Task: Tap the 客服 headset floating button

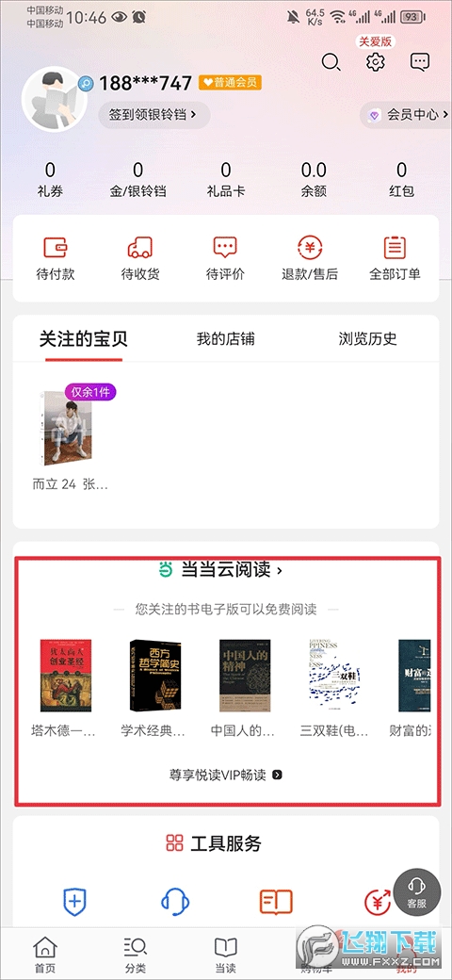Action: [417, 892]
